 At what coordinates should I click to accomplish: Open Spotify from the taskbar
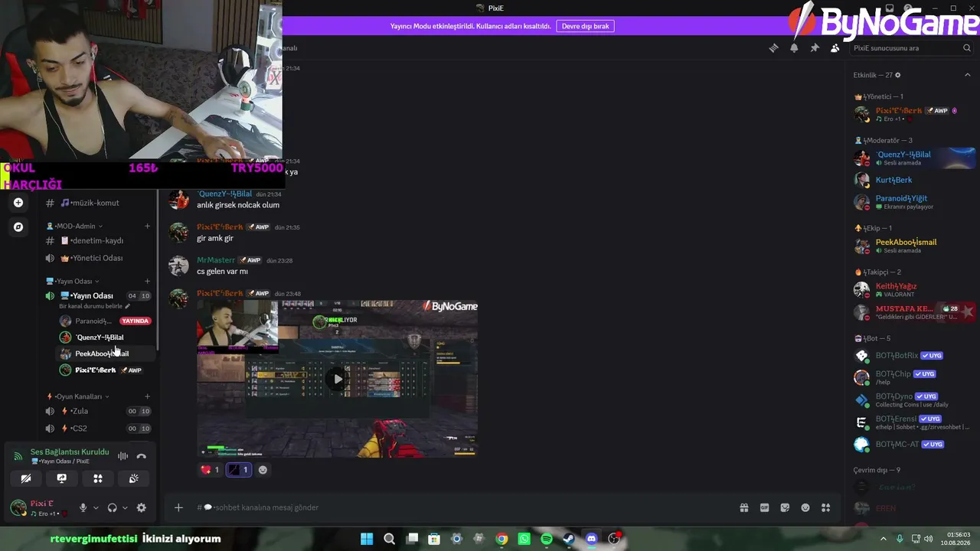547,539
